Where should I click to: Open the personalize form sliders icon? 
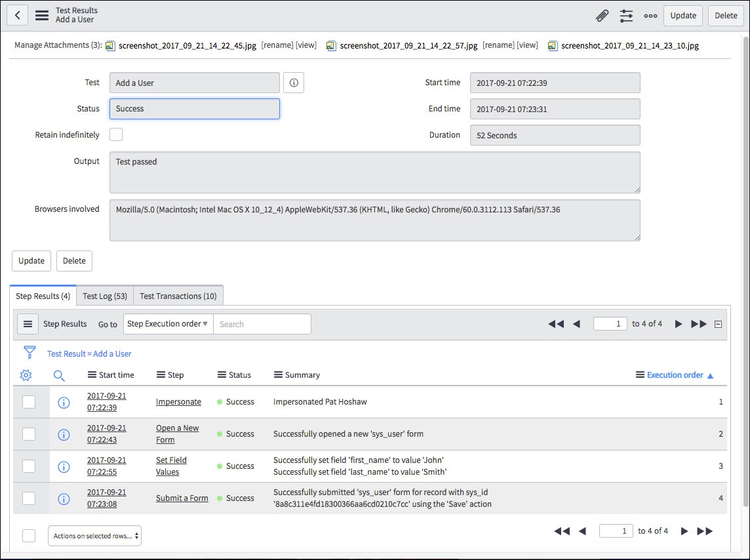626,15
